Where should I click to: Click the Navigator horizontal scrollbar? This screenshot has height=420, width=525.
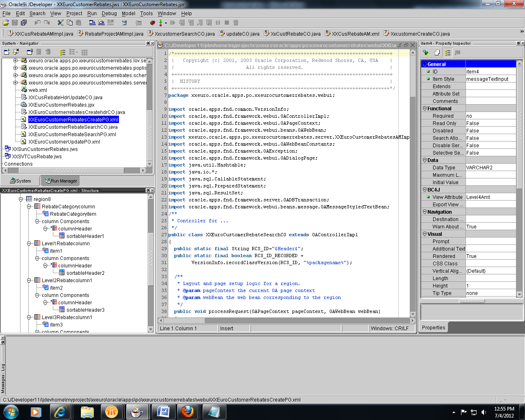pyautogui.click(x=74, y=170)
